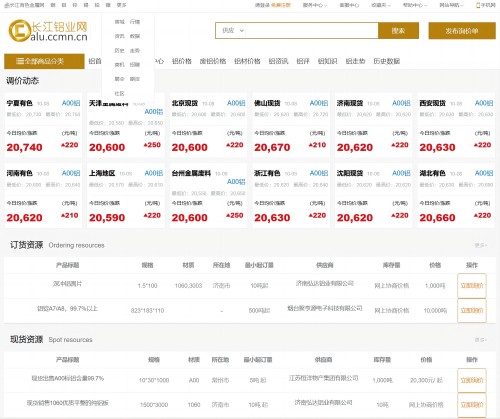Go to the 铝知识 nav tab
Viewport: 500px width, 419px height.
(327, 61)
